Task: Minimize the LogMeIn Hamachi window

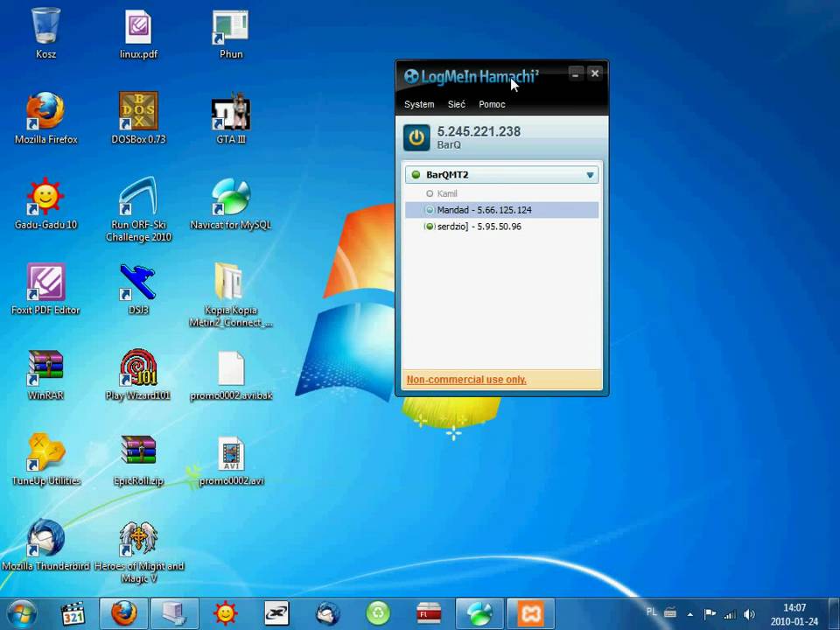Action: [x=576, y=73]
